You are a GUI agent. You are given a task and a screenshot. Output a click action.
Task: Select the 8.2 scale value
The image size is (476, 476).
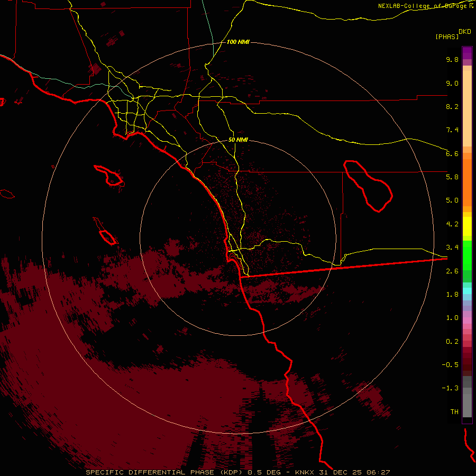[x=452, y=106]
